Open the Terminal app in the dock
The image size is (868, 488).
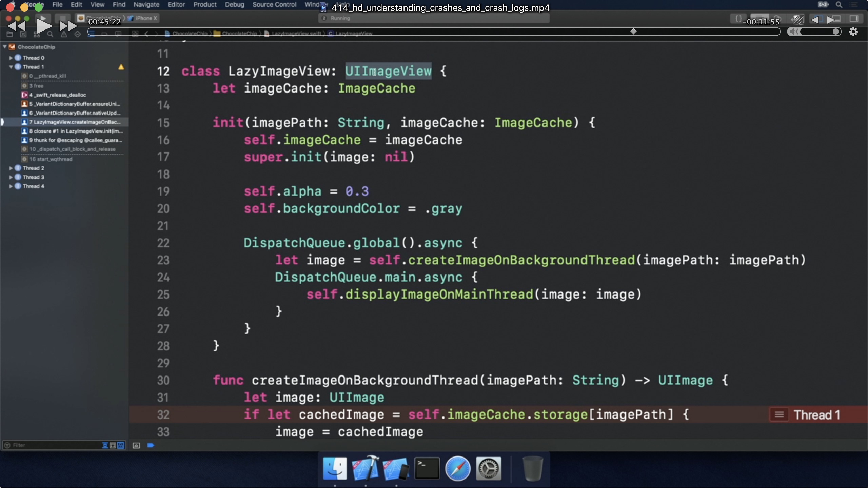(427, 469)
